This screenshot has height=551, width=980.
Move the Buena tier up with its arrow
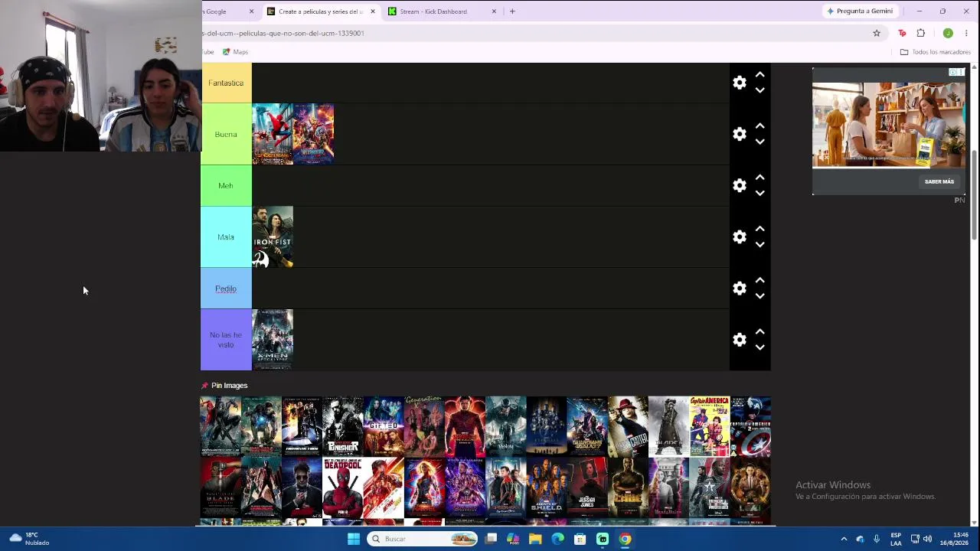pos(760,126)
